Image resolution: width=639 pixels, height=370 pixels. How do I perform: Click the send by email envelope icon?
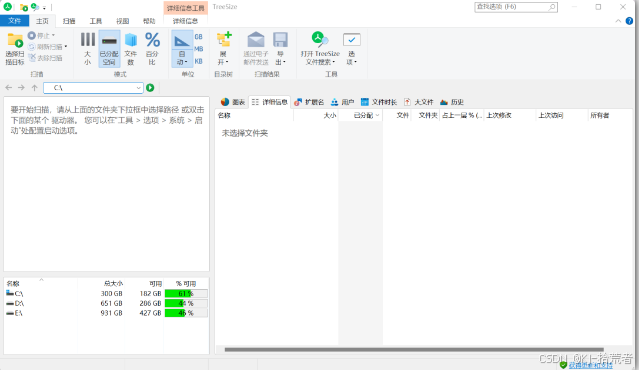(x=256, y=40)
